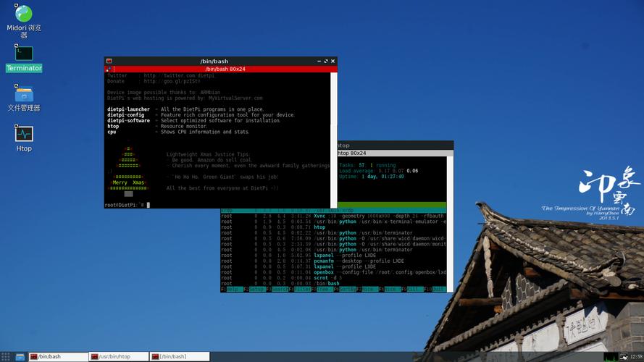The height and width of the screenshot is (362, 644).
Task: Select the minimized [/bin/bash] taskbar entry
Action: pos(179,357)
